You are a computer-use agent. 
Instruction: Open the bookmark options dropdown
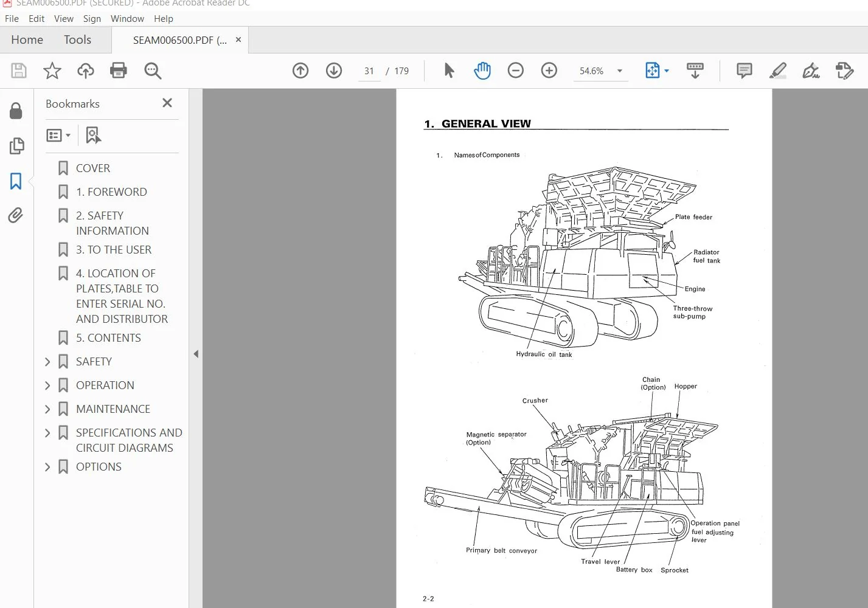[x=58, y=135]
